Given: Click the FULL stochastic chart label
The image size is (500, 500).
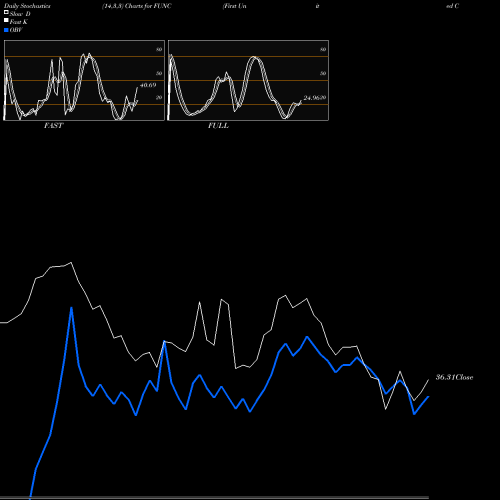Looking at the screenshot, I should tap(218, 126).
